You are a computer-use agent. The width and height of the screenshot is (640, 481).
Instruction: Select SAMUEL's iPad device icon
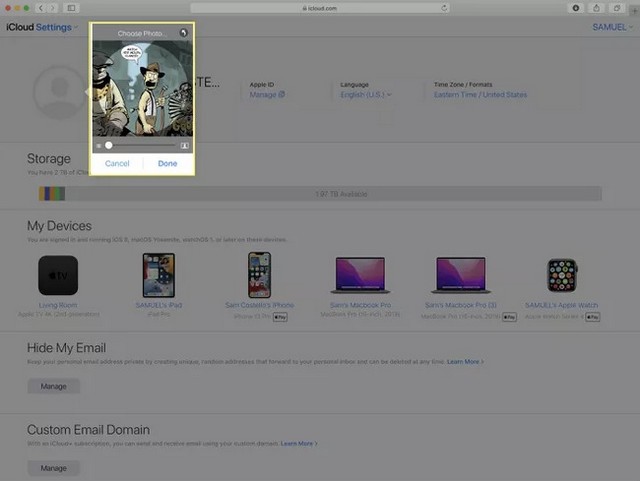tap(159, 275)
